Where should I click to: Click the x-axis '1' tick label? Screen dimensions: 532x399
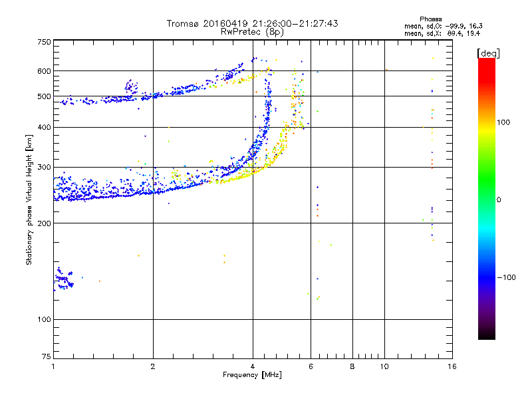coord(53,366)
